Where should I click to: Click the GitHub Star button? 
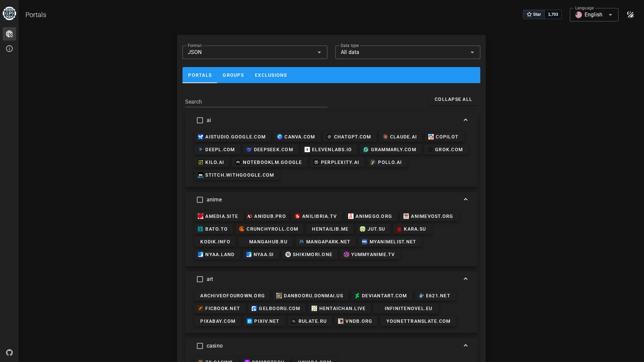(x=534, y=14)
